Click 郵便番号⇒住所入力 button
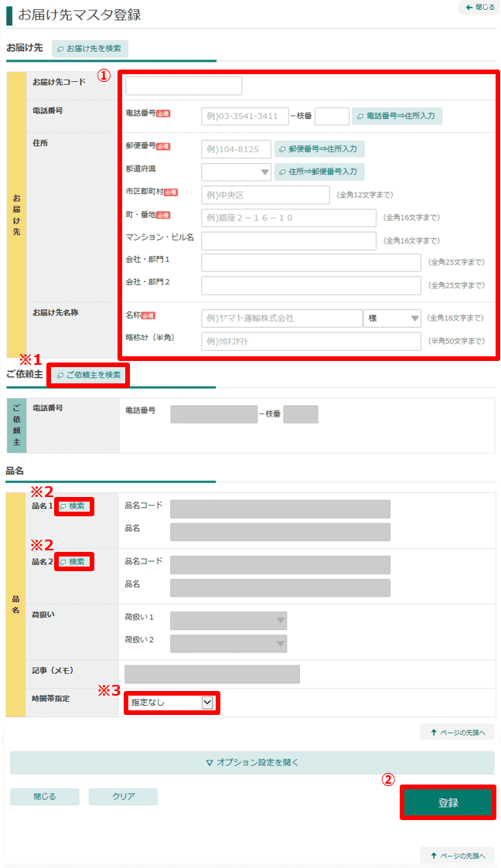This screenshot has width=501, height=868. 319,149
